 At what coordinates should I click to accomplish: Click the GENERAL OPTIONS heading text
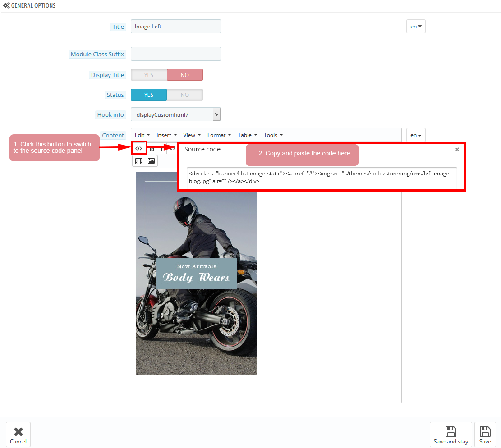[33, 5]
